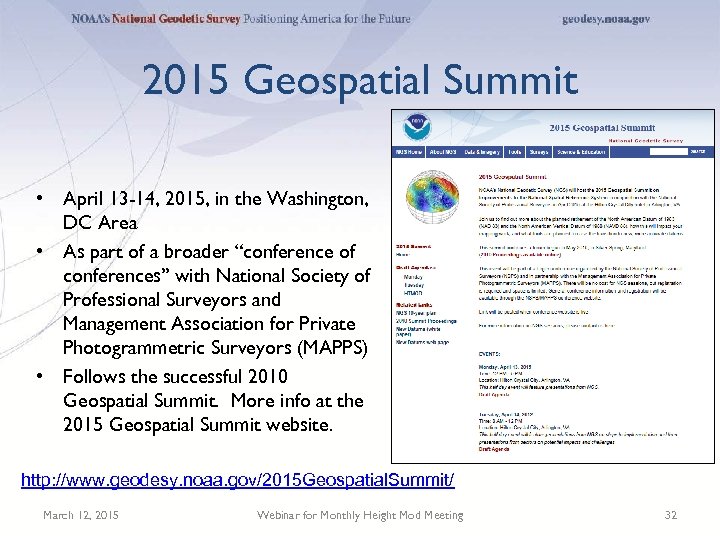
Task: Click final Draft Agenda link at page bottom
Action: point(494,449)
